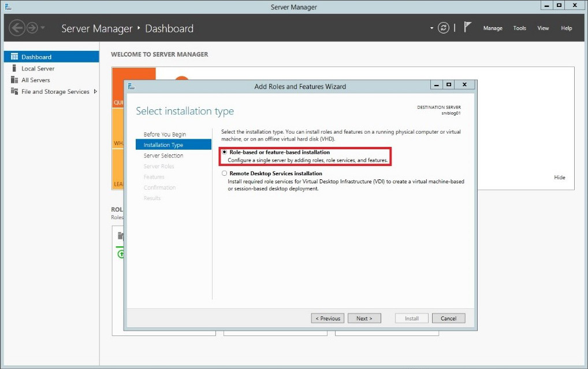Select Remote Desktop Services installation radio button

coord(224,173)
